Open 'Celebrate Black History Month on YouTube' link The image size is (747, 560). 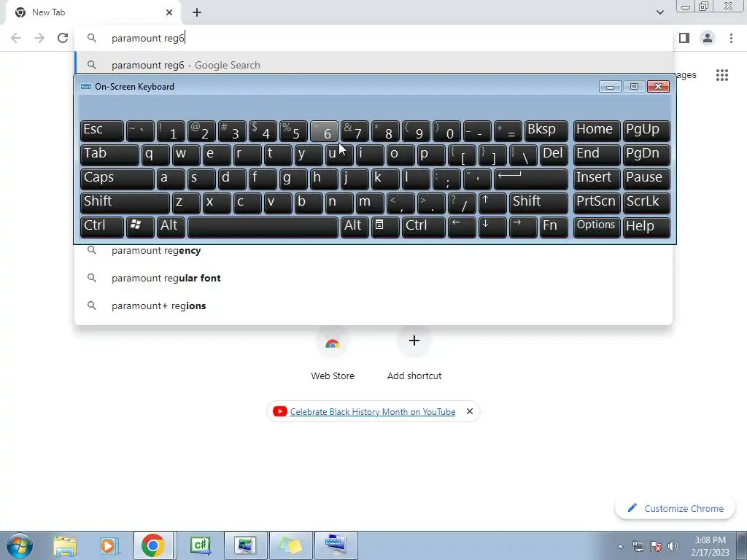[373, 412]
